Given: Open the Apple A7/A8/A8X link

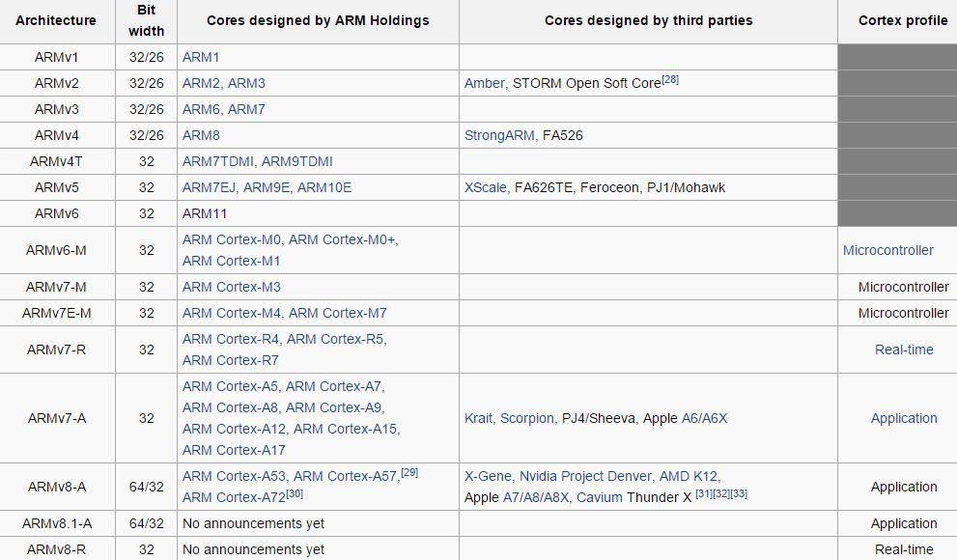Looking at the screenshot, I should tap(535, 498).
